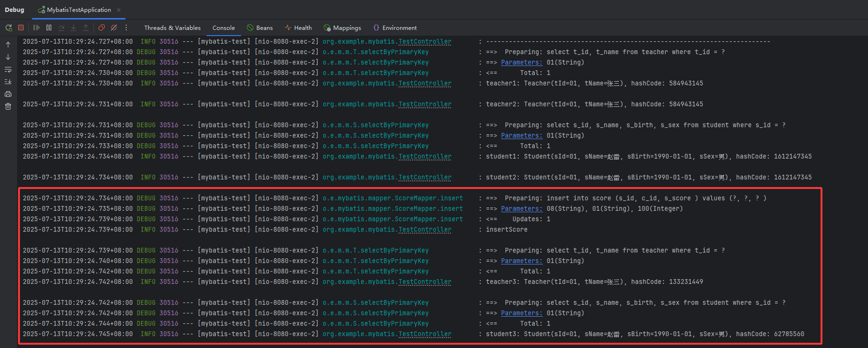
Task: Click 'insert into score' Preparing statement text
Action: coord(656,198)
